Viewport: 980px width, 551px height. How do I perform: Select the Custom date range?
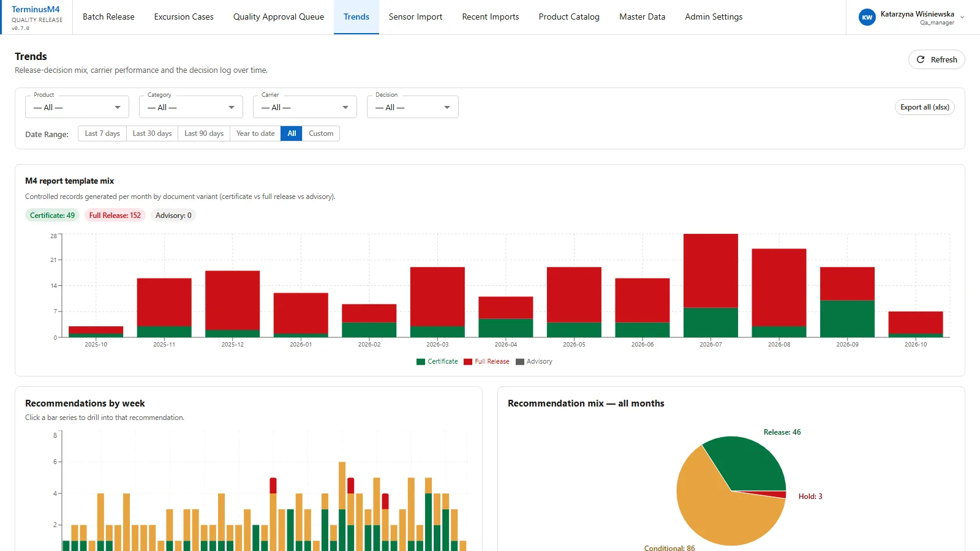point(321,133)
